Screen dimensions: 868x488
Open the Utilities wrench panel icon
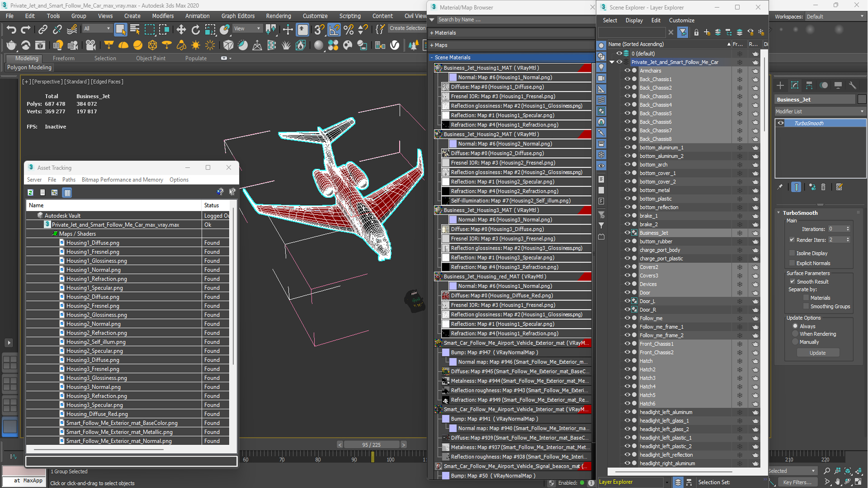(853, 85)
